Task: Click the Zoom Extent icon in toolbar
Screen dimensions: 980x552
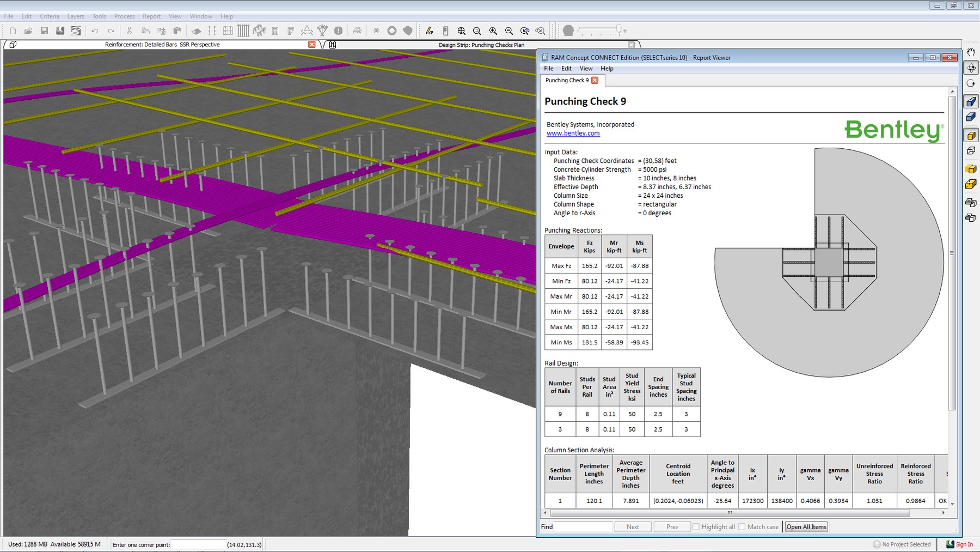Action: 461,31
